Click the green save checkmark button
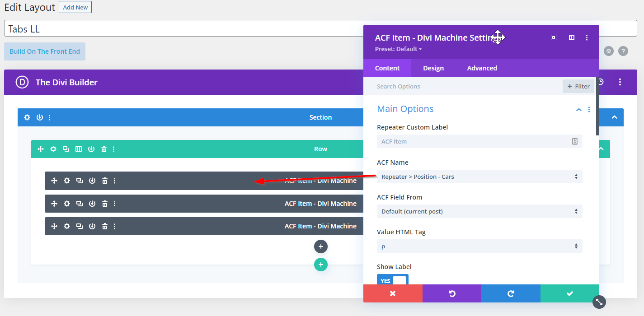The height and width of the screenshot is (316, 644). click(x=569, y=293)
